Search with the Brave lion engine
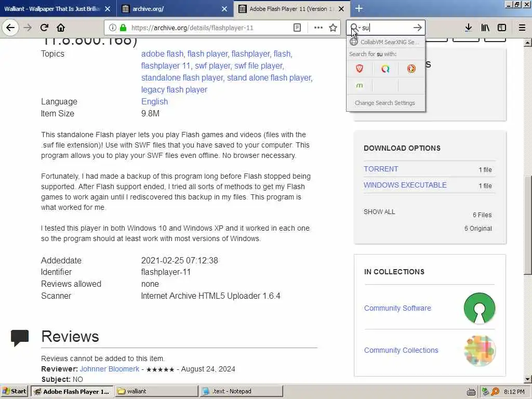 click(x=360, y=69)
